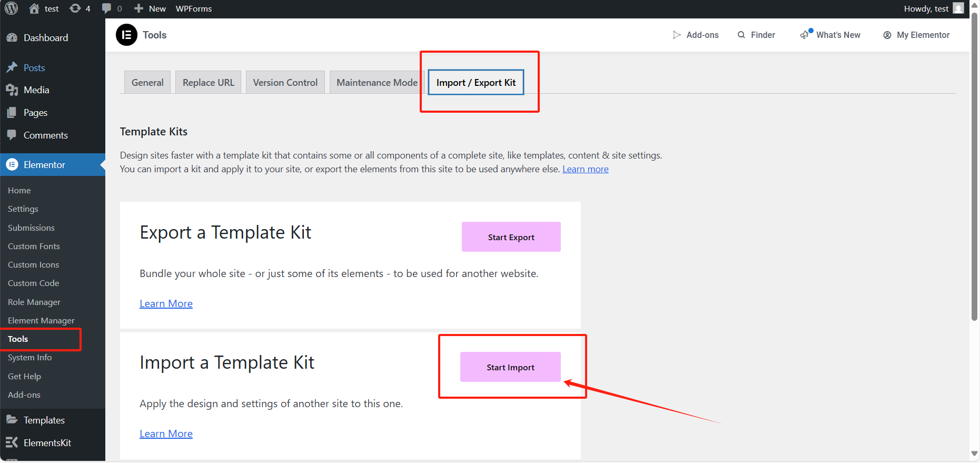This screenshot has height=463, width=980.
Task: Click the comments bubble icon in admin bar
Action: (107, 8)
